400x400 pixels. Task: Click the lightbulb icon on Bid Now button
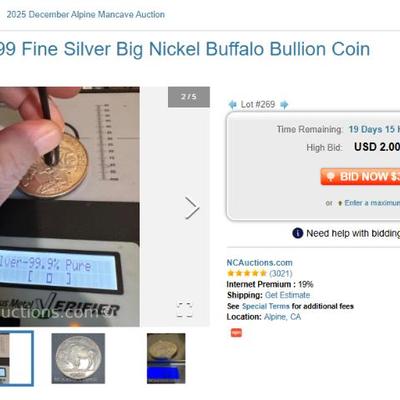pyautogui.click(x=330, y=176)
